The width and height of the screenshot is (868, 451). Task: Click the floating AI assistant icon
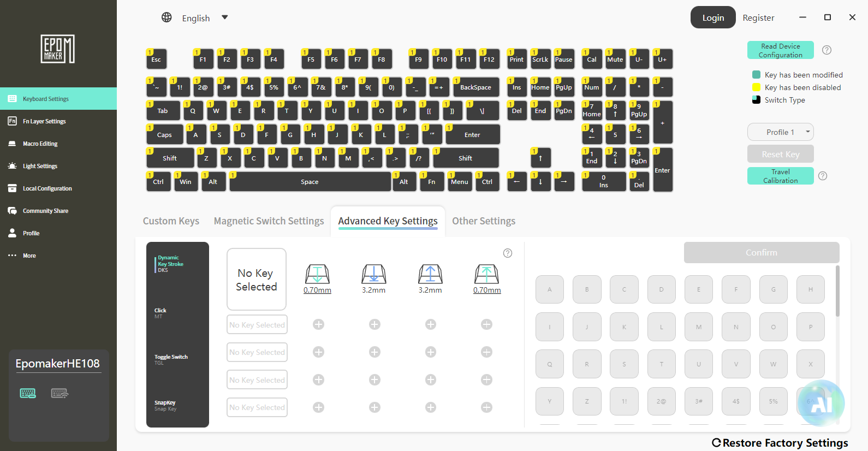tap(821, 403)
